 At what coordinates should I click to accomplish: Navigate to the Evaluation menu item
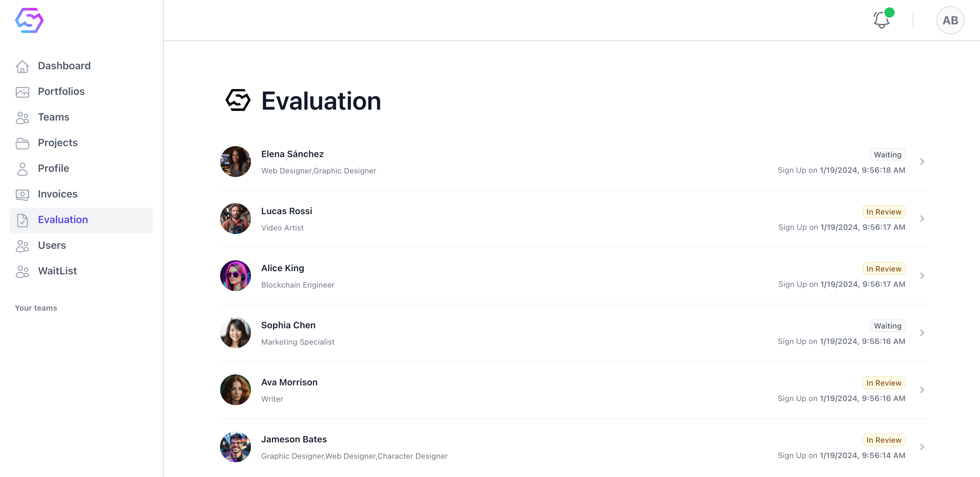[63, 220]
